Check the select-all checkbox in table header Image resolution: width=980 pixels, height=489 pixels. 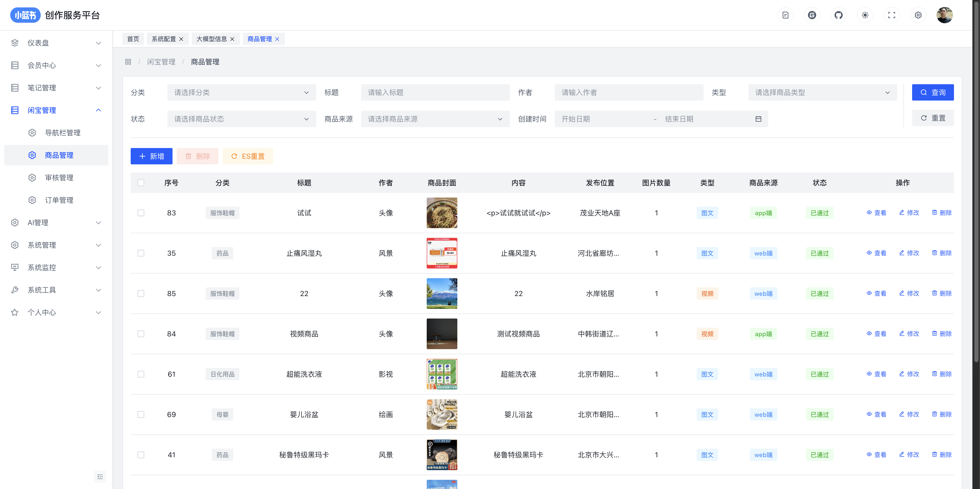(x=141, y=183)
